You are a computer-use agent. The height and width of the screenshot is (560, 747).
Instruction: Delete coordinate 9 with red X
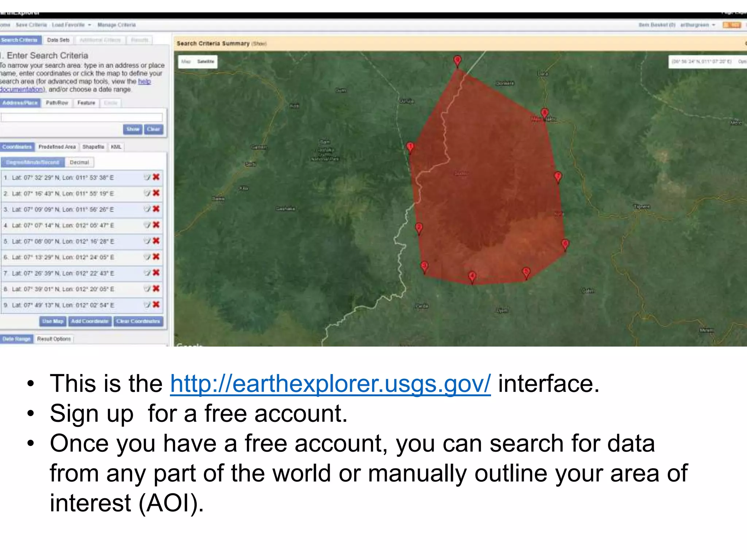pyautogui.click(x=156, y=304)
